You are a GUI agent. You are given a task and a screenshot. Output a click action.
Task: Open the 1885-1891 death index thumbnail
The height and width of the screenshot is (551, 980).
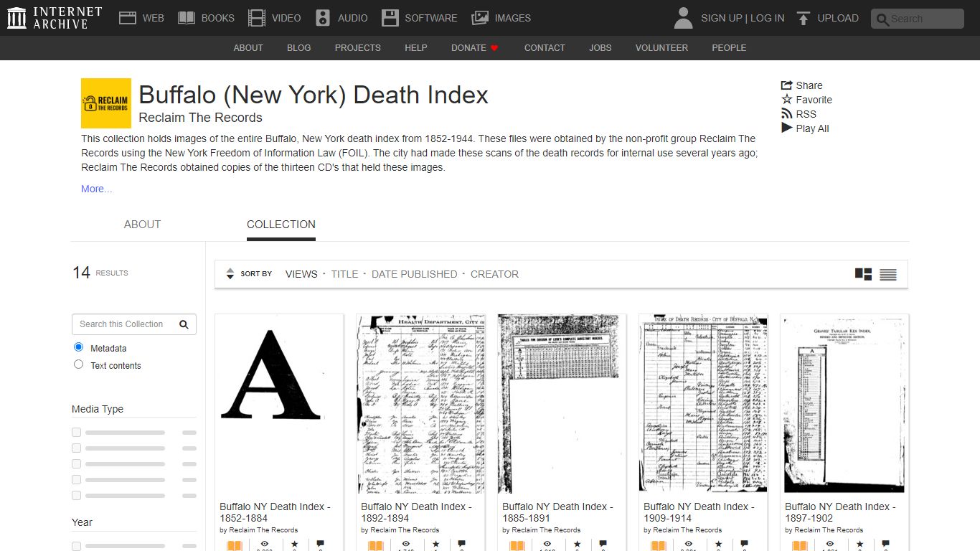coord(562,404)
